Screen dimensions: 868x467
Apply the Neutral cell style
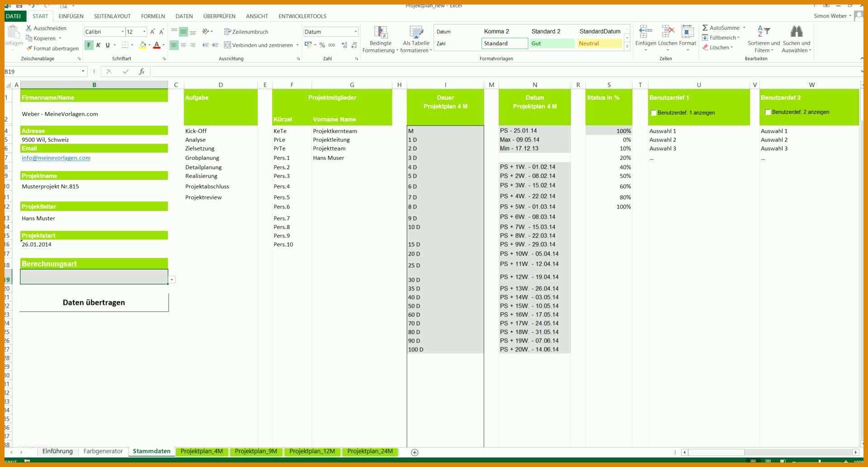(599, 43)
